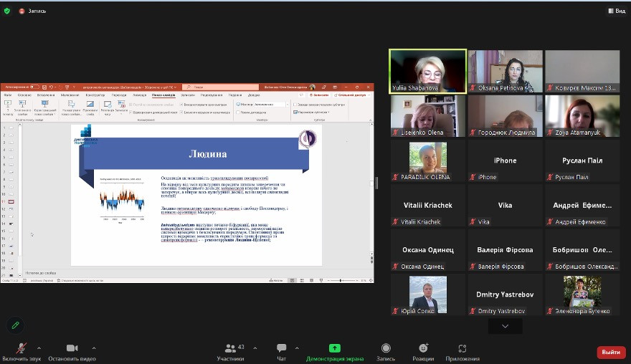
Task: Switch to the Рецензування ribbon tab
Action: click(212, 95)
